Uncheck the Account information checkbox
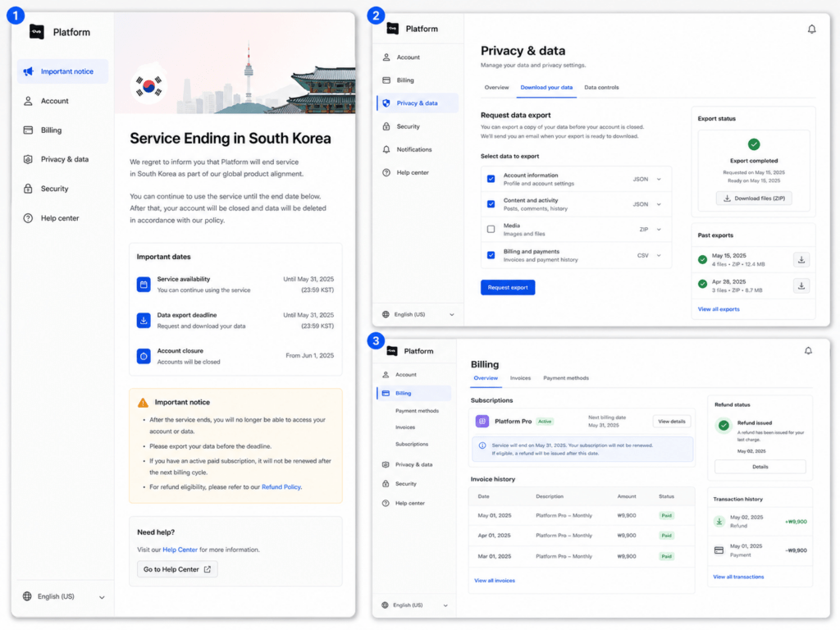 [x=491, y=179]
